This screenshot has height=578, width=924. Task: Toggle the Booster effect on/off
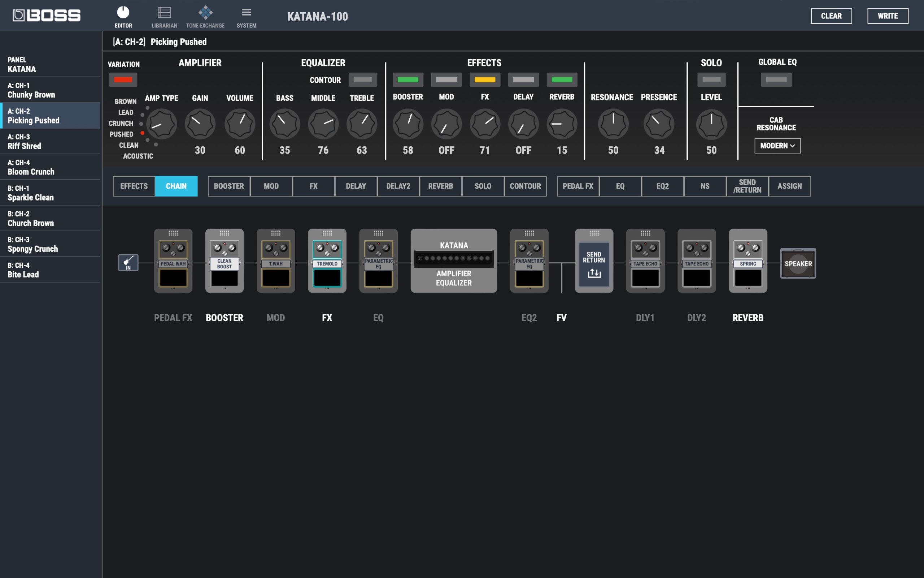click(408, 79)
